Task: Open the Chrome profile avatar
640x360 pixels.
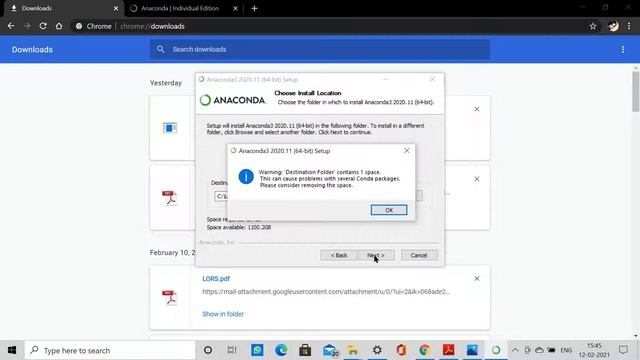Action: click(x=613, y=26)
